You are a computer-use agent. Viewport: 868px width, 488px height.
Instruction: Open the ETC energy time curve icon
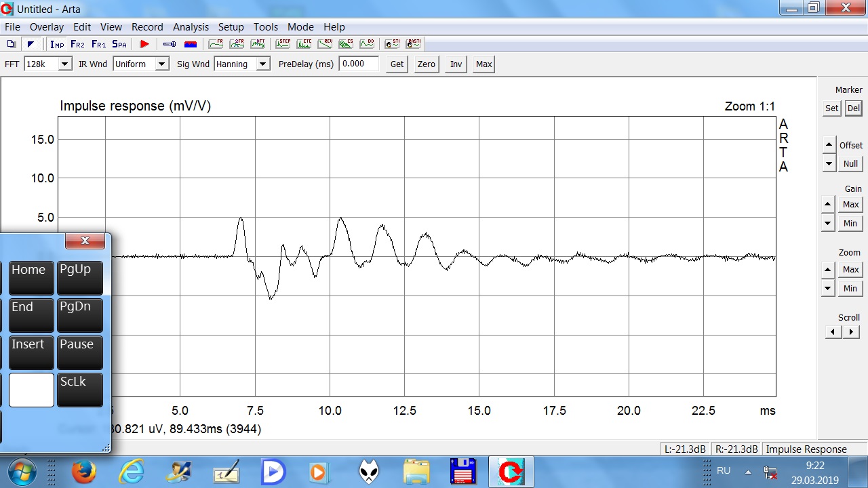pos(304,44)
